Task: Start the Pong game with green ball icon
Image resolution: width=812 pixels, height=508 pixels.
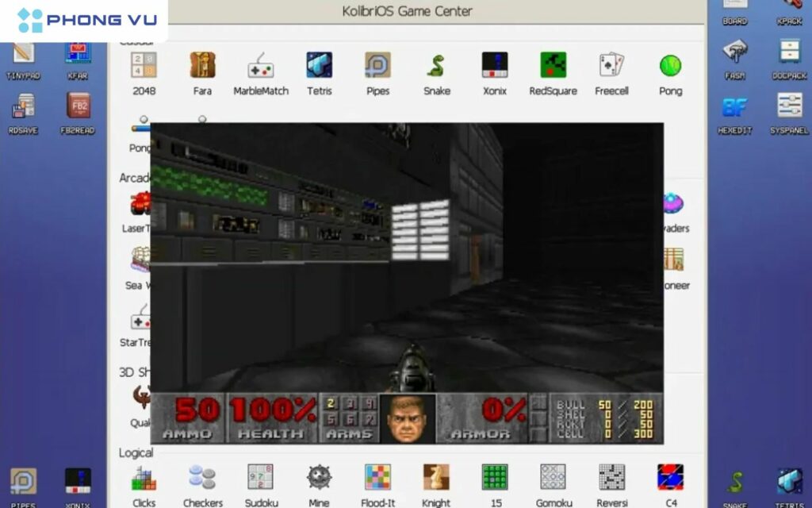Action: pyautogui.click(x=670, y=65)
